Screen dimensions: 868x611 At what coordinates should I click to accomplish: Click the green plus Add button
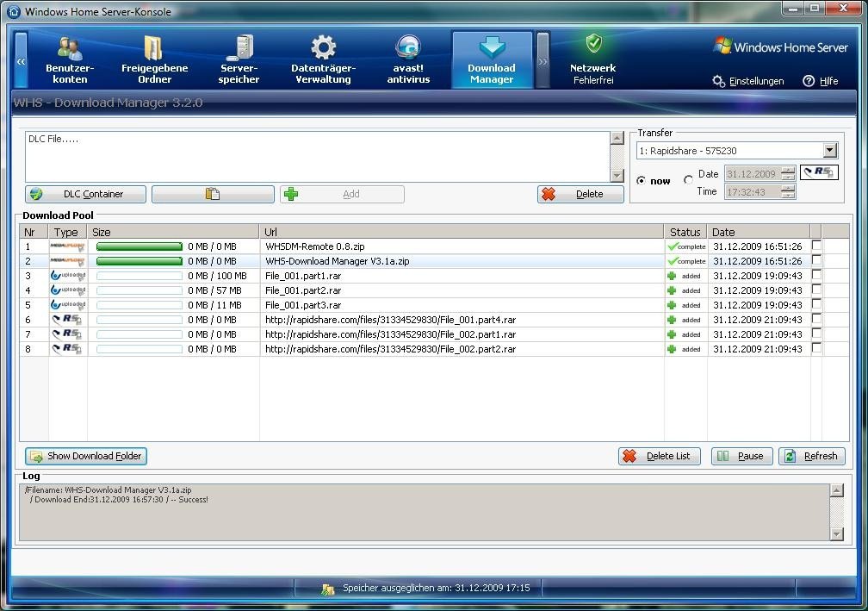342,194
